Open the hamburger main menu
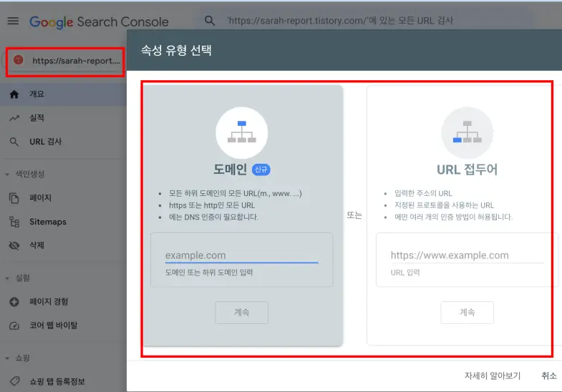Viewport: 562px width, 392px height. tap(13, 21)
